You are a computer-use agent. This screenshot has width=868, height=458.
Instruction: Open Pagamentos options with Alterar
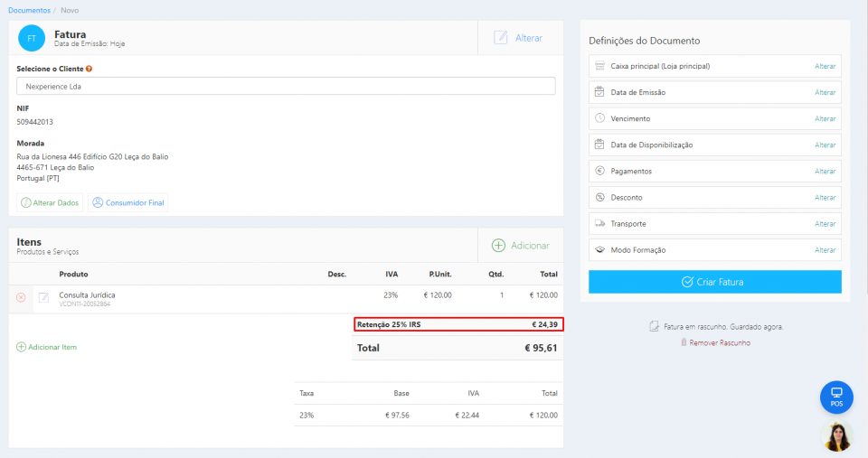pyautogui.click(x=825, y=172)
